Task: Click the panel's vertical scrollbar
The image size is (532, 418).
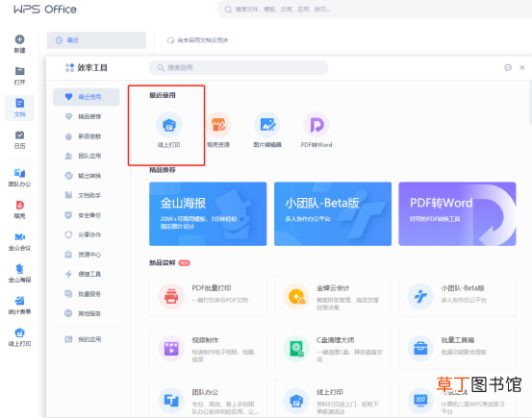Action: [530, 103]
